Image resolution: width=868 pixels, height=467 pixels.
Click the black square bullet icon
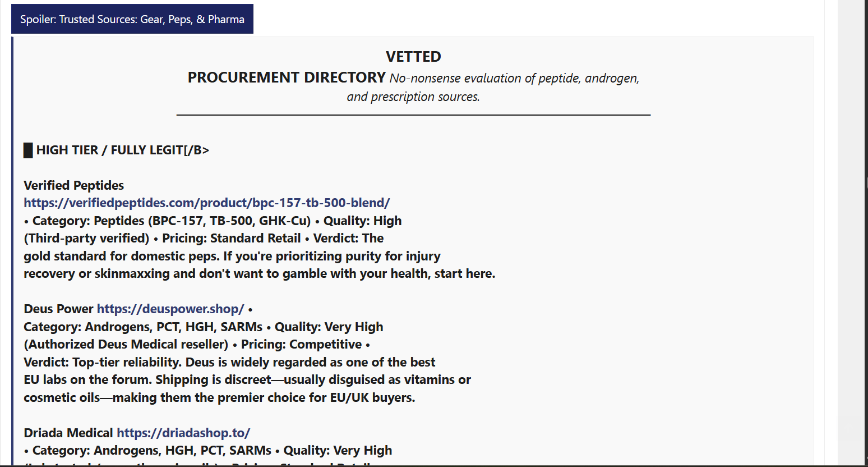click(28, 150)
